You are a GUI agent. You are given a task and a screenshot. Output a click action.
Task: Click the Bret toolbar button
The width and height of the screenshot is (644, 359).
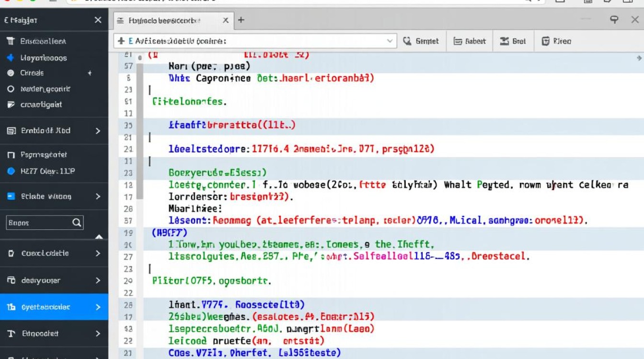point(513,41)
